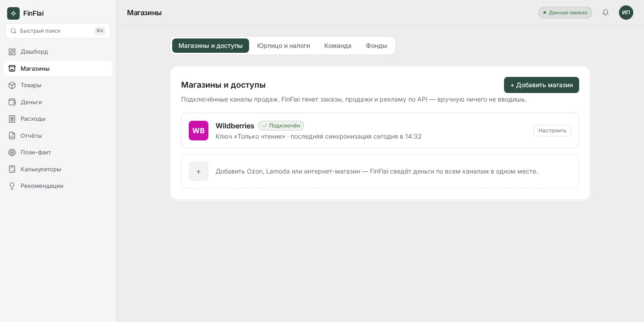644x322 pixels.
Task: Click the Расходы receipt icon in sidebar
Action: click(12, 119)
